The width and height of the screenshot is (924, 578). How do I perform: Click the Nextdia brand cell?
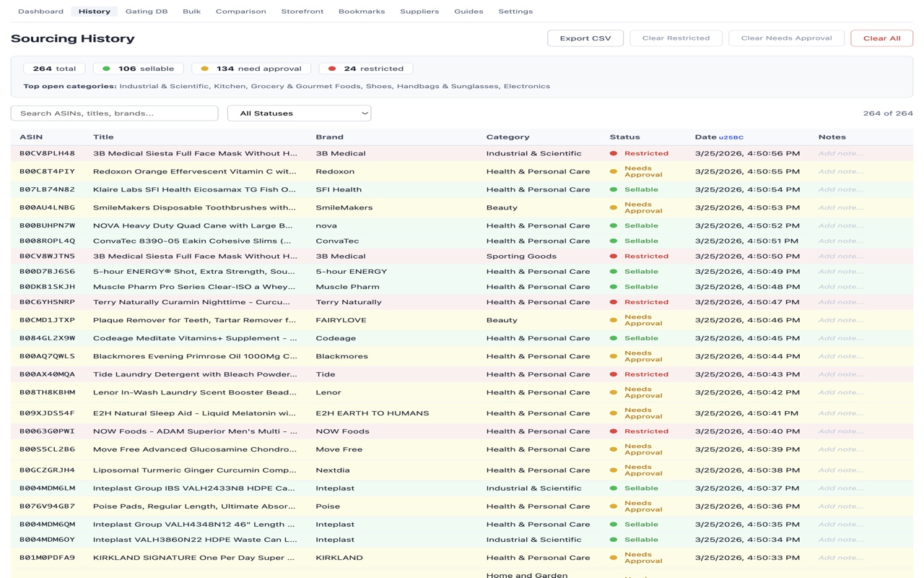coord(332,470)
